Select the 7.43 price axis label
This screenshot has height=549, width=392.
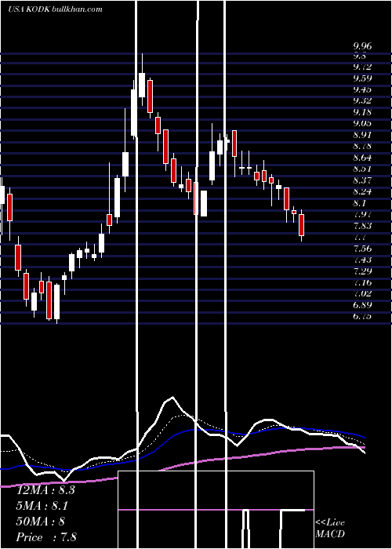[362, 260]
